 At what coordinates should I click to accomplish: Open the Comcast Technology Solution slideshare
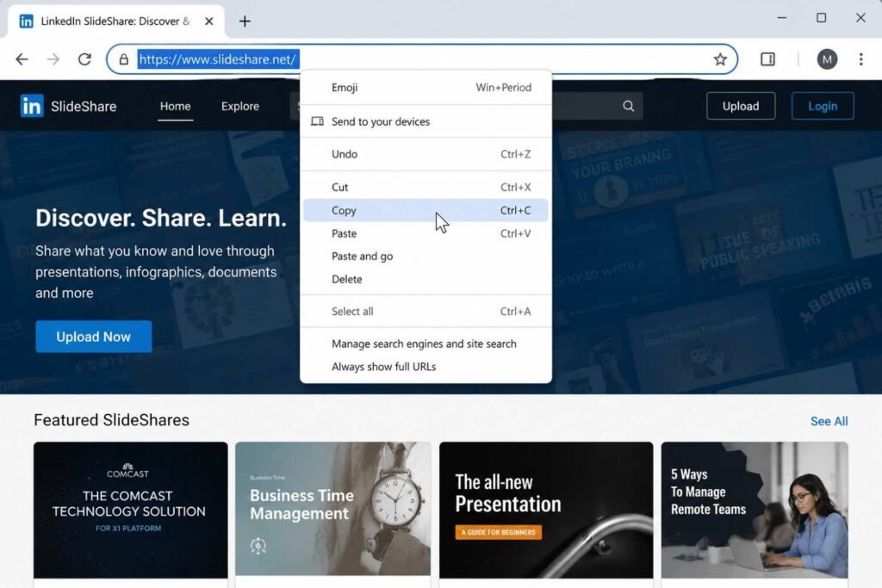tap(131, 510)
